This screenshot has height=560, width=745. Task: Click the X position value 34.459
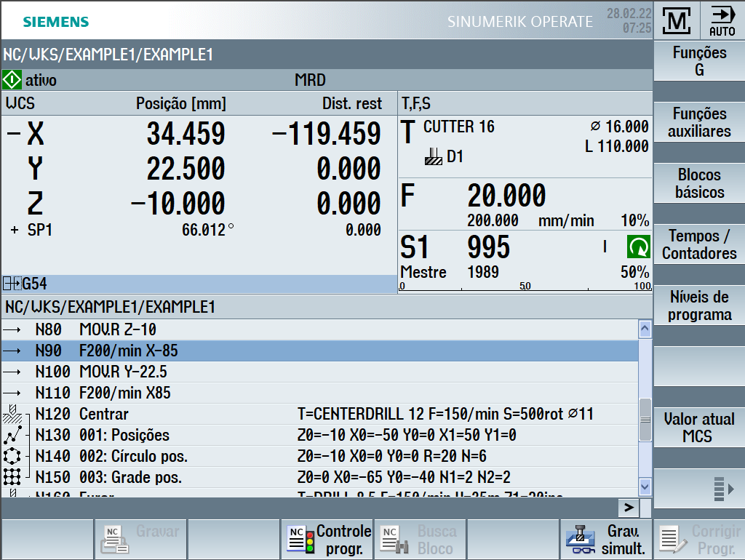186,134
